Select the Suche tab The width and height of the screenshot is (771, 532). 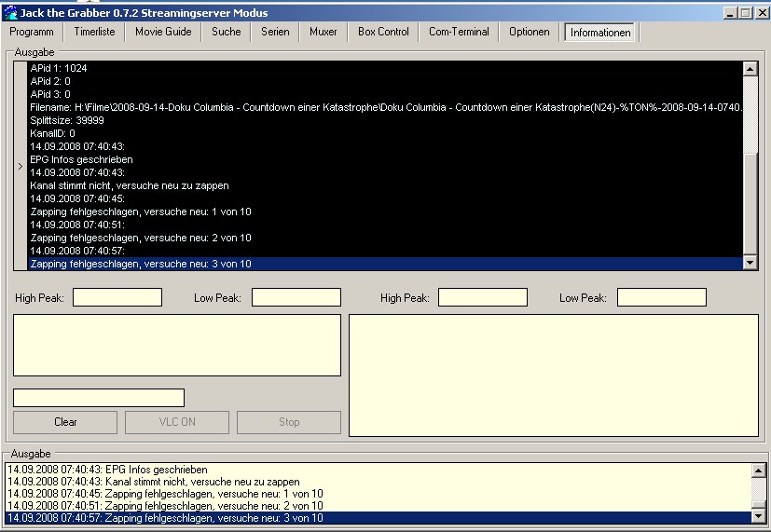[226, 32]
